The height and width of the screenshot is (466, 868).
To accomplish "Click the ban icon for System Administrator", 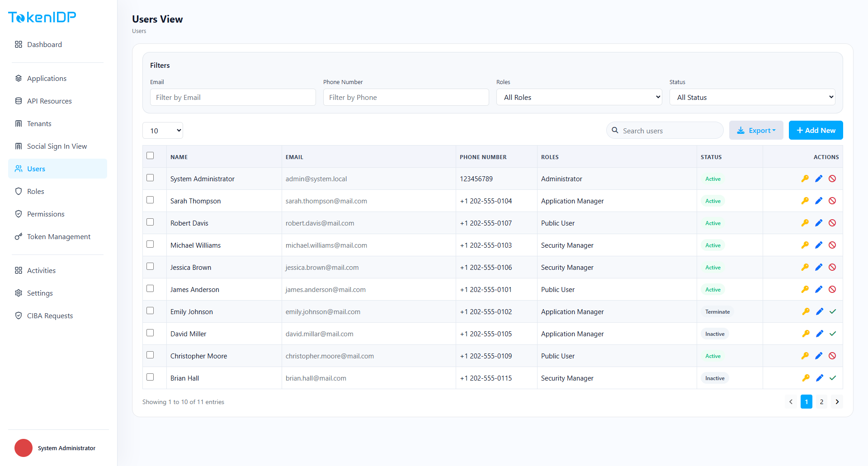I will click(x=832, y=179).
